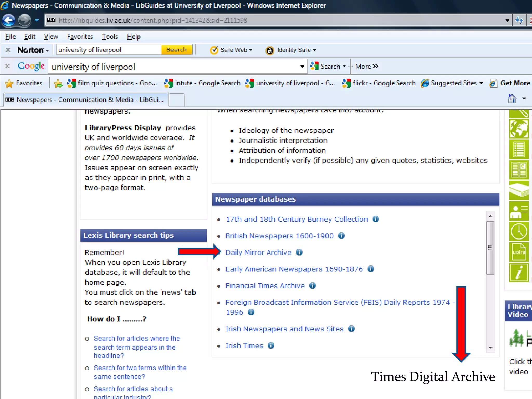Viewport: 532px width, 399px height.
Task: Open the Tools menu
Action: coord(110,37)
